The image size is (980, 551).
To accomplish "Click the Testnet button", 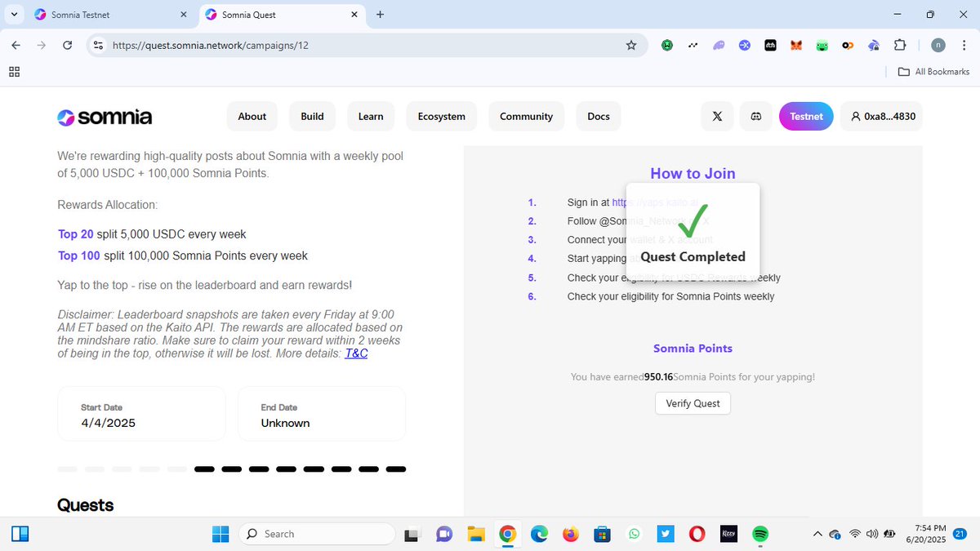I will 806,117.
